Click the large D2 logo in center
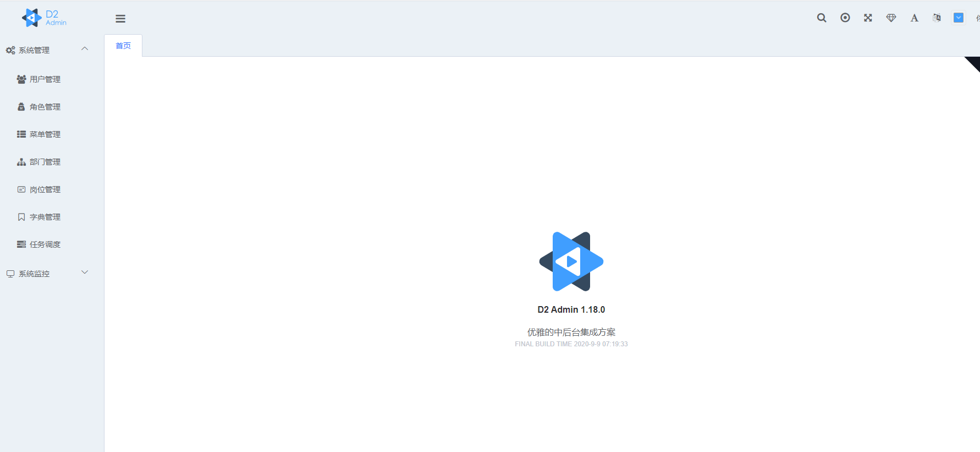The width and height of the screenshot is (980, 452). coord(571,262)
